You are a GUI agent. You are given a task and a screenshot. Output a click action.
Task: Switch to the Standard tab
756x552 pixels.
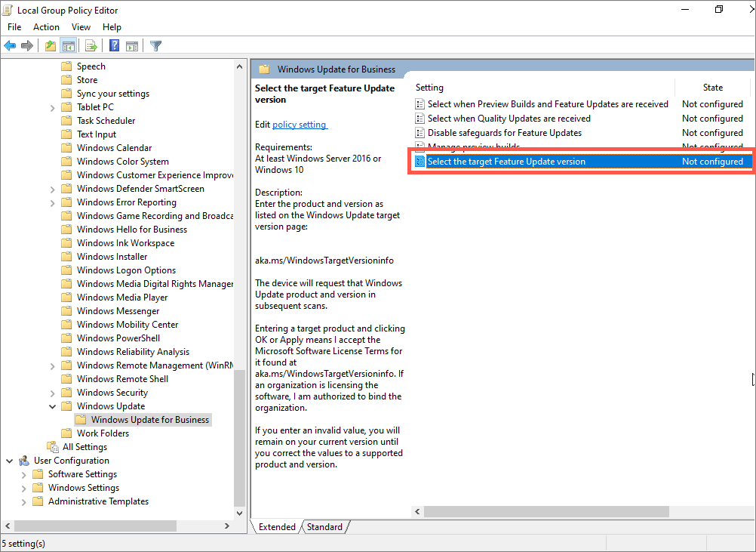point(324,527)
